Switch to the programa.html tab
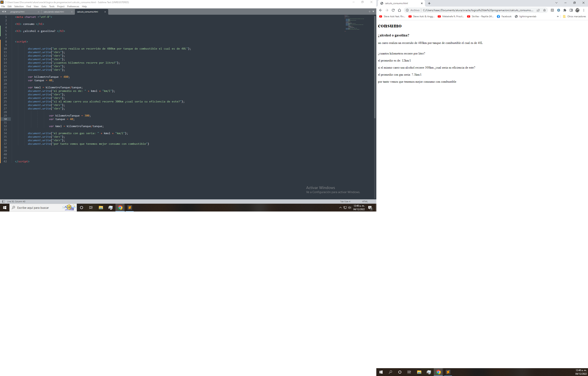This screenshot has width=588, height=376. [17, 12]
